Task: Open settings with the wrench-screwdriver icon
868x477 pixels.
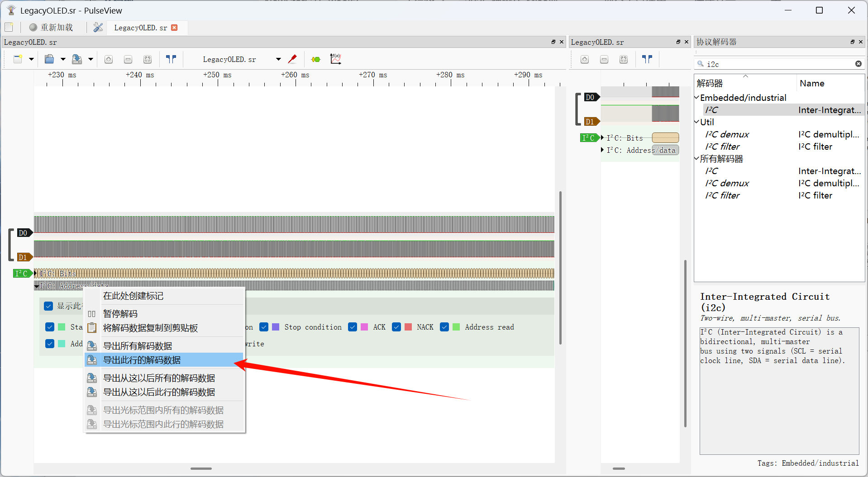Action: 98,28
